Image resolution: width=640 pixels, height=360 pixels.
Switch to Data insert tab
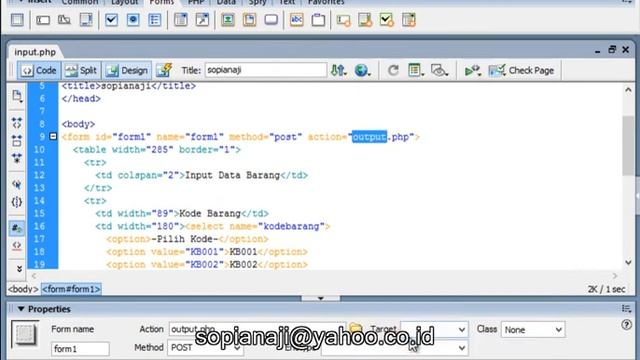[226, 2]
